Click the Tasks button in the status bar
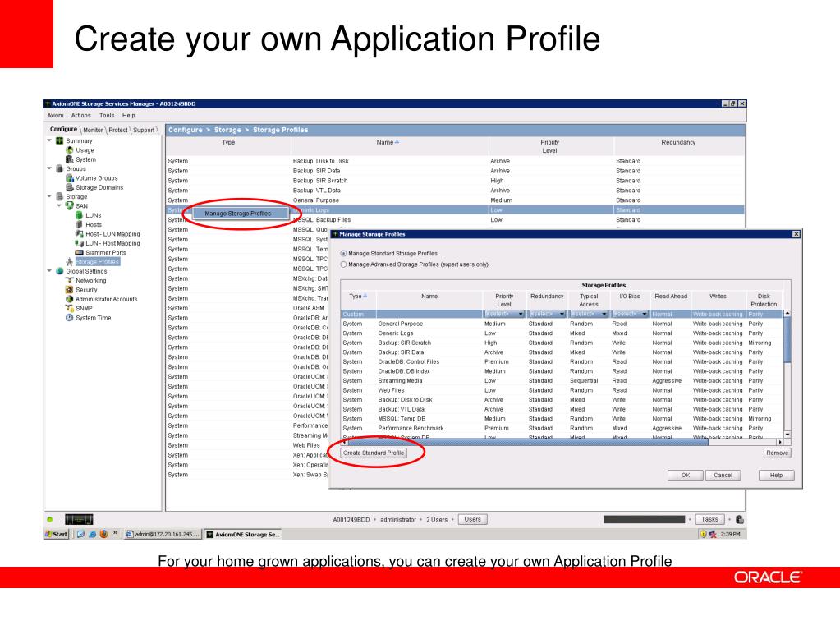 [x=709, y=519]
